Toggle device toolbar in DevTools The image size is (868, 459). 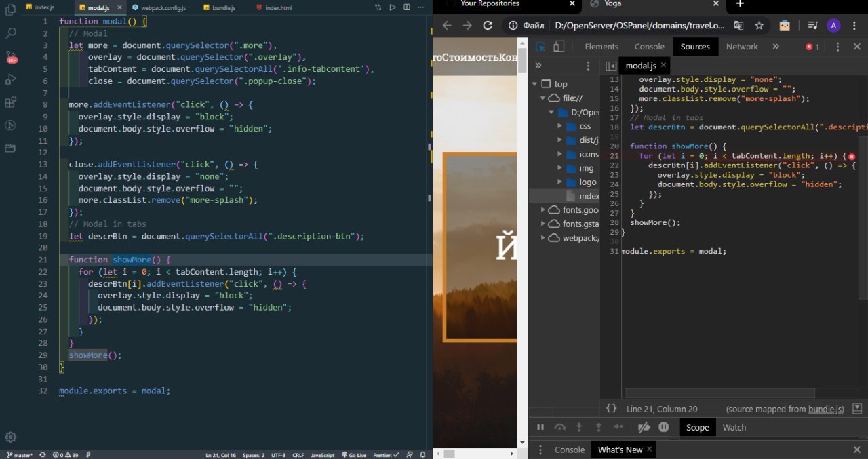[x=559, y=47]
